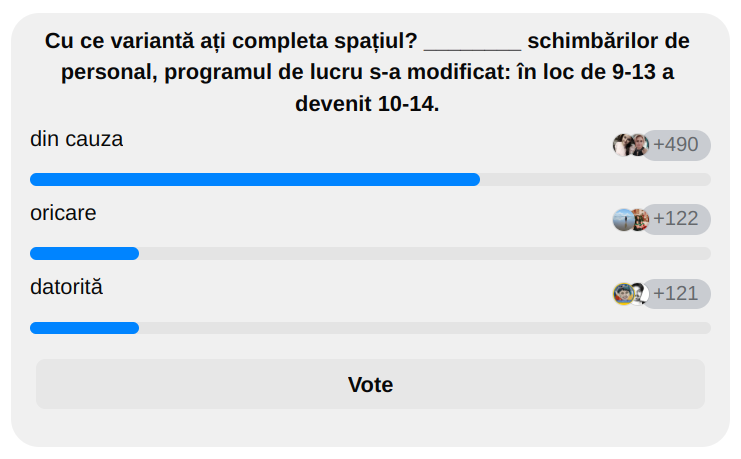The image size is (741, 459).
Task: Show the +490 voters list
Action: point(676,145)
